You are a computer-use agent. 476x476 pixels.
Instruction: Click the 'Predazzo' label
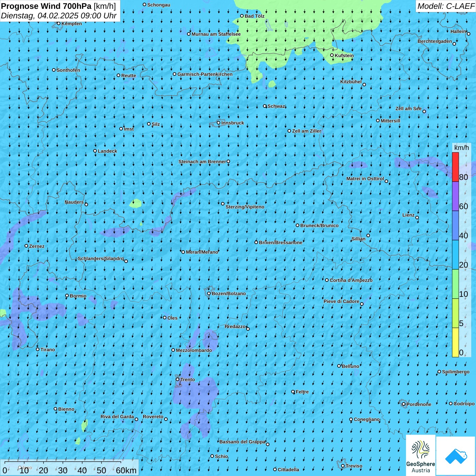pyautogui.click(x=235, y=326)
